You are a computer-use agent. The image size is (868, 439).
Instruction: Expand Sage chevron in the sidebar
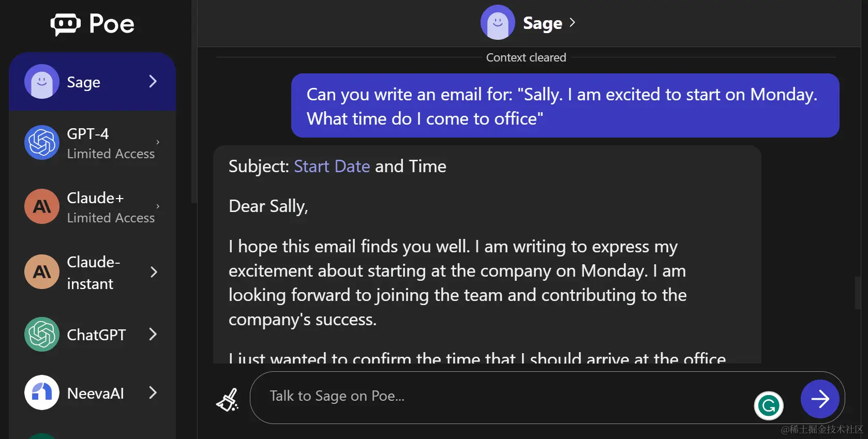153,81
